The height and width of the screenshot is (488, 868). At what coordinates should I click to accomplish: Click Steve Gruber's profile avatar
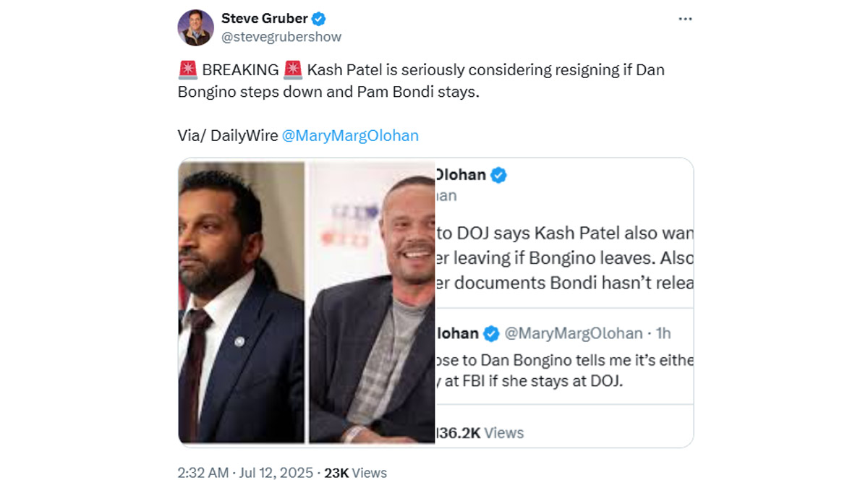195,28
